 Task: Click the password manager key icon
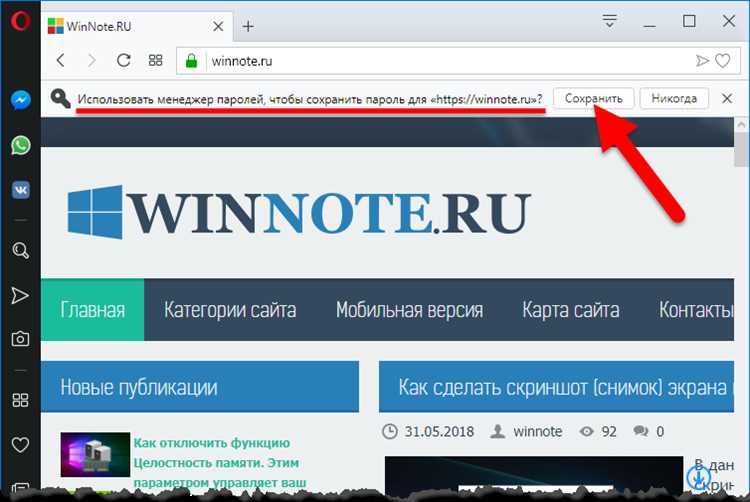(x=60, y=98)
